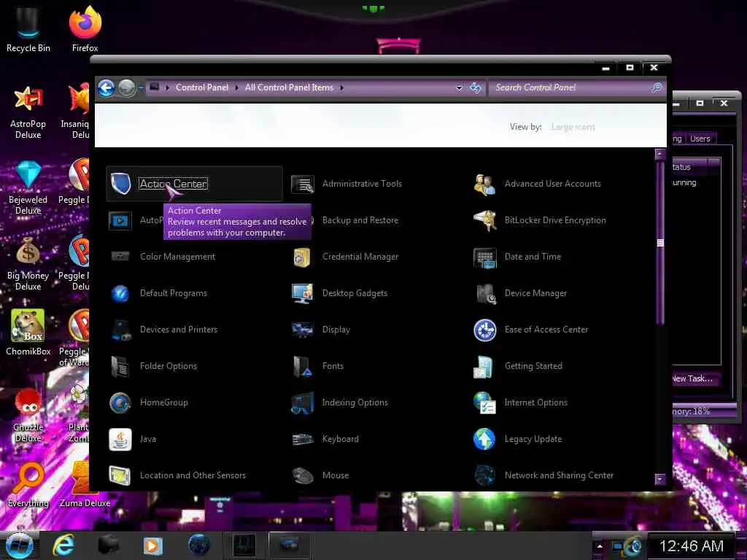The width and height of the screenshot is (747, 560).
Task: Open the Folder Options icon
Action: tap(120, 366)
